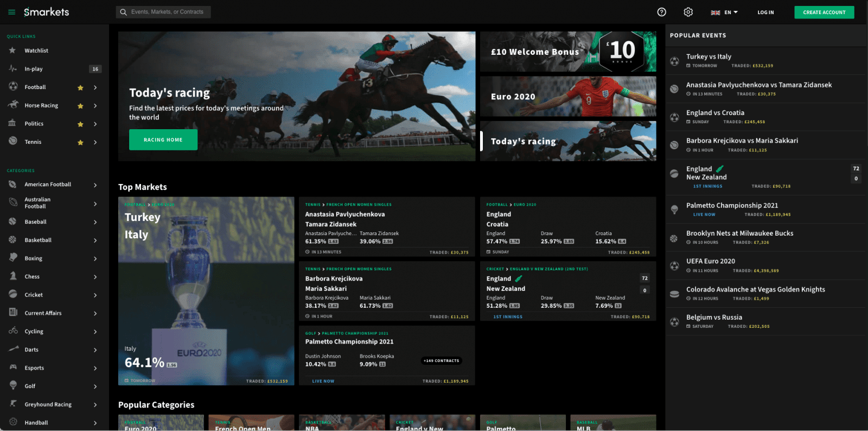The image size is (868, 431).
Task: Select the Euro 2020 banner tab
Action: 568,96
